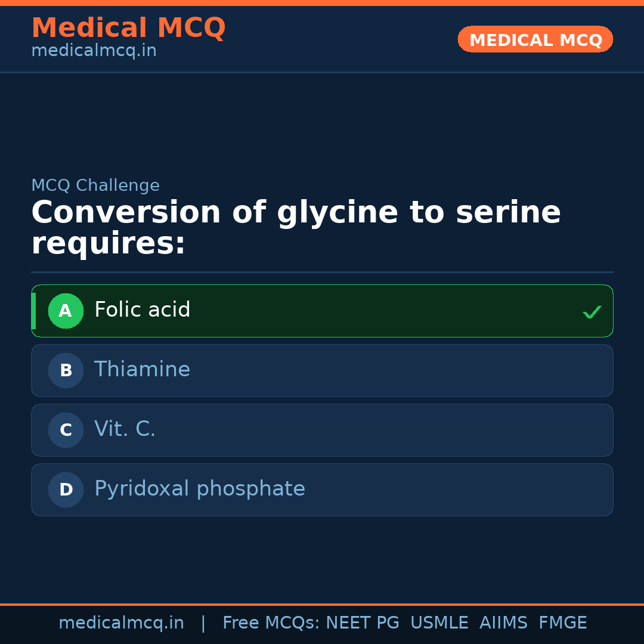Click the orange MEDICAL MCQ badge
Screen dimensions: 644x644
click(535, 39)
